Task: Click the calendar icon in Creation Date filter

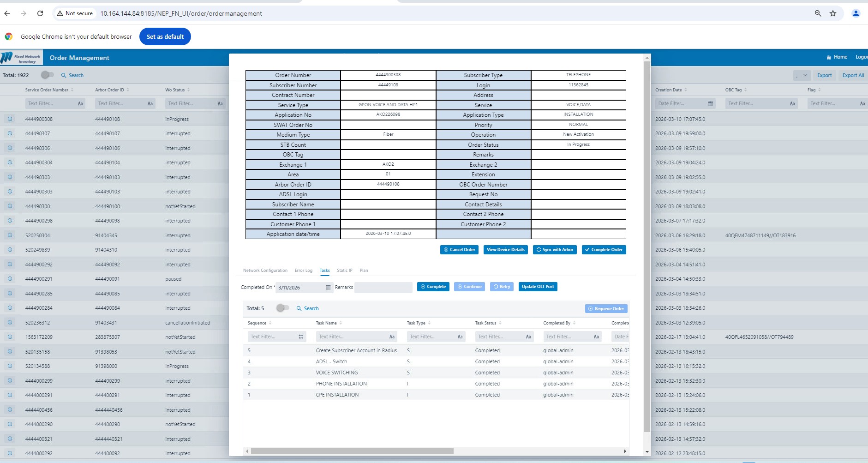Action: (x=710, y=103)
